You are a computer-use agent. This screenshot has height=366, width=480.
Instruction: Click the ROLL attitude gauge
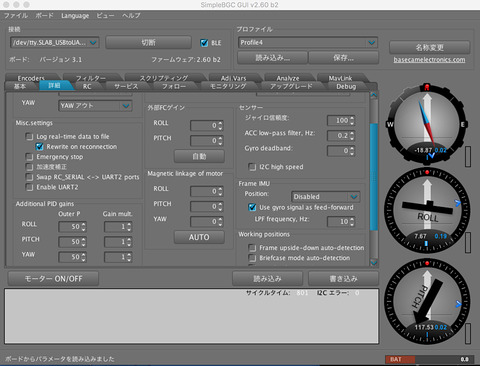(x=427, y=211)
